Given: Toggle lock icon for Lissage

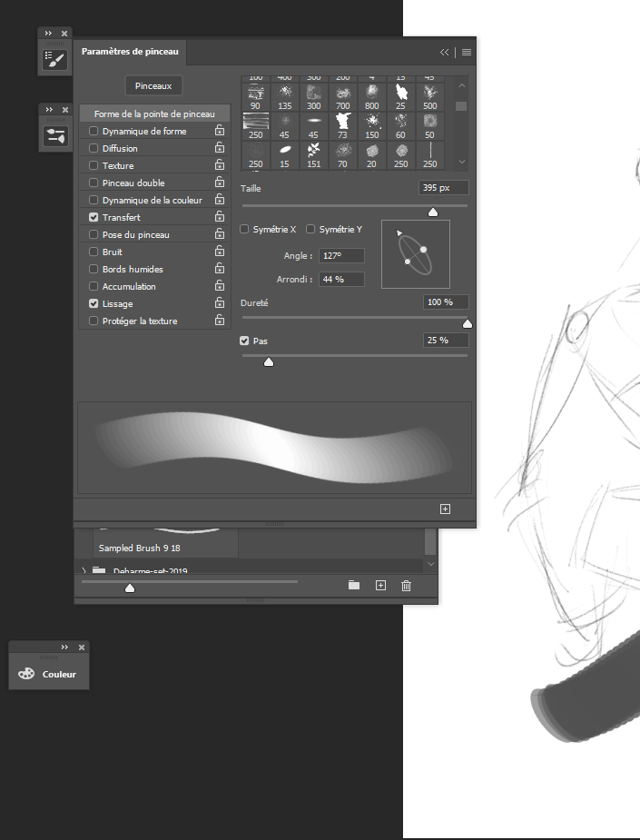Looking at the screenshot, I should (220, 302).
